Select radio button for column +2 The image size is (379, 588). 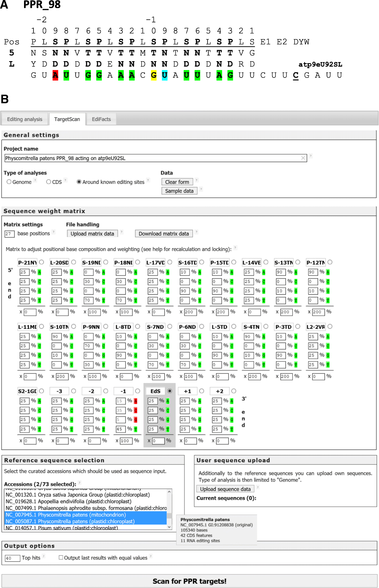tap(234, 391)
